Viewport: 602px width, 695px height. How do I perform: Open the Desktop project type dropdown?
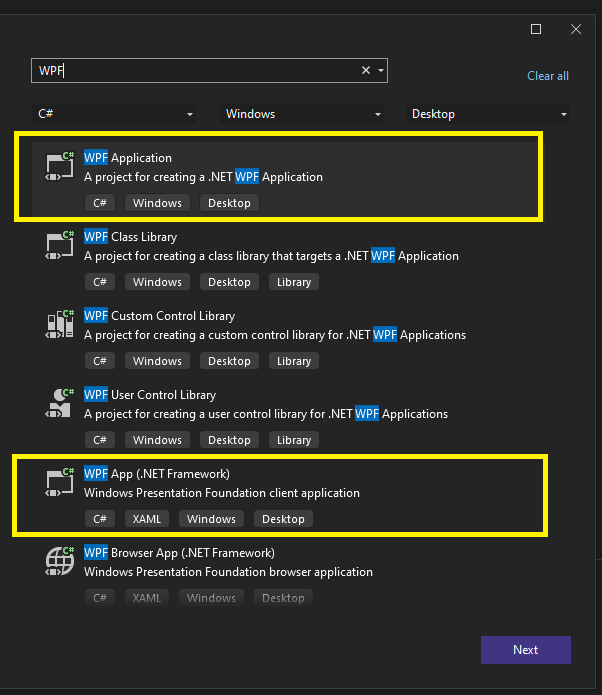(x=488, y=114)
